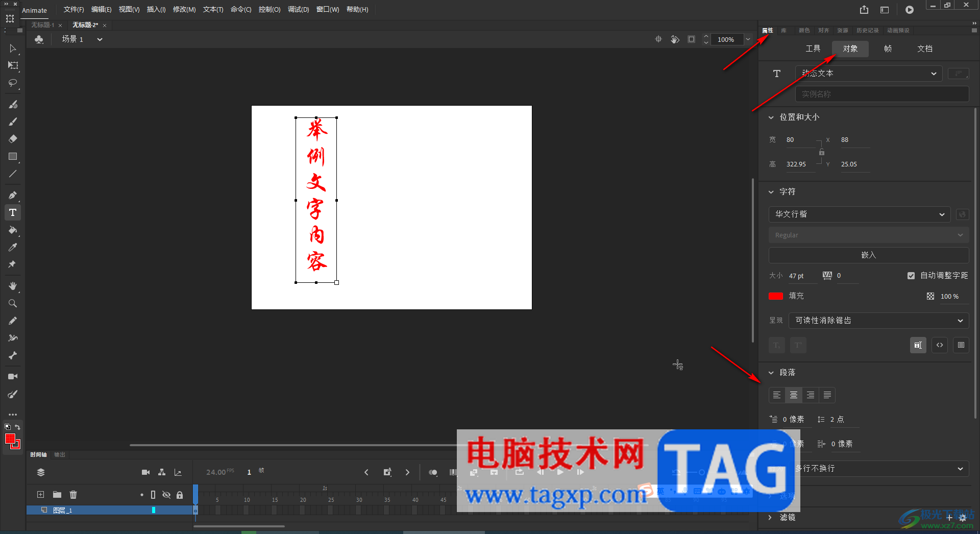
Task: Select the Pen tool
Action: [x=13, y=195]
